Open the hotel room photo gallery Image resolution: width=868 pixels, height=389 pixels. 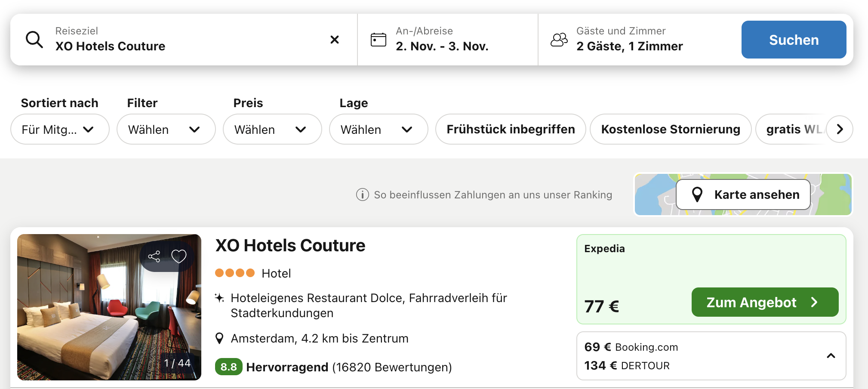(x=109, y=307)
